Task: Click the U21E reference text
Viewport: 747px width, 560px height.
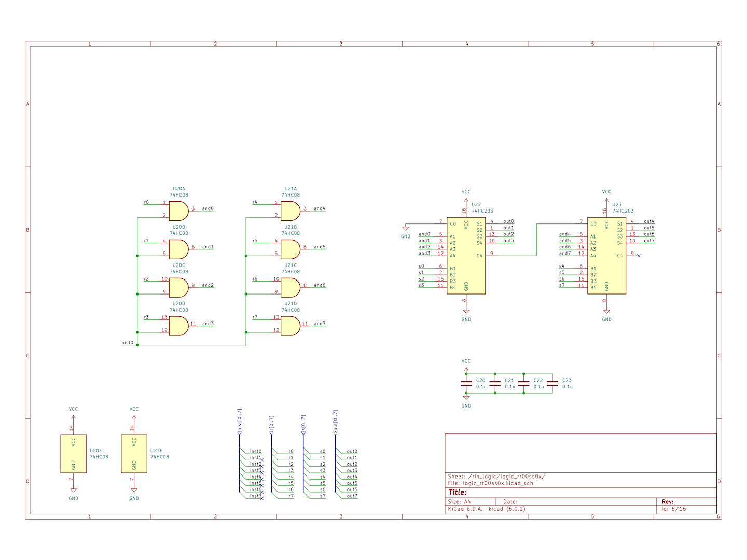Action: [156, 451]
